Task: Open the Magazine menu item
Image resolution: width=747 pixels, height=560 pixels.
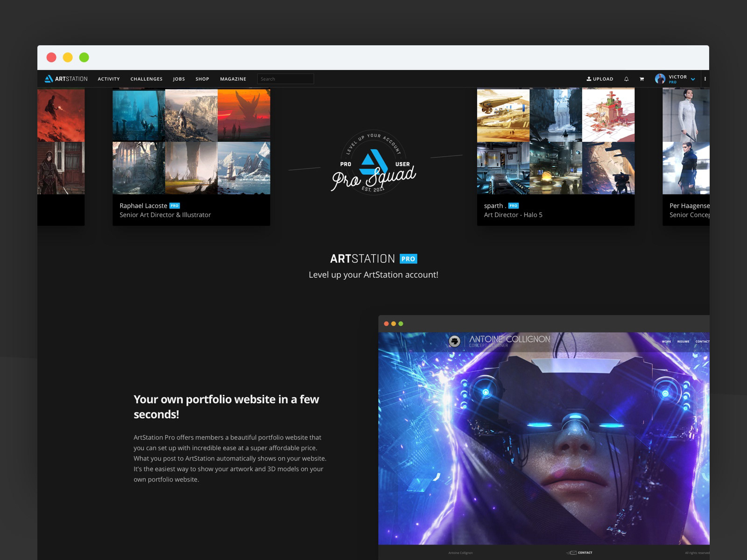Action: [233, 79]
